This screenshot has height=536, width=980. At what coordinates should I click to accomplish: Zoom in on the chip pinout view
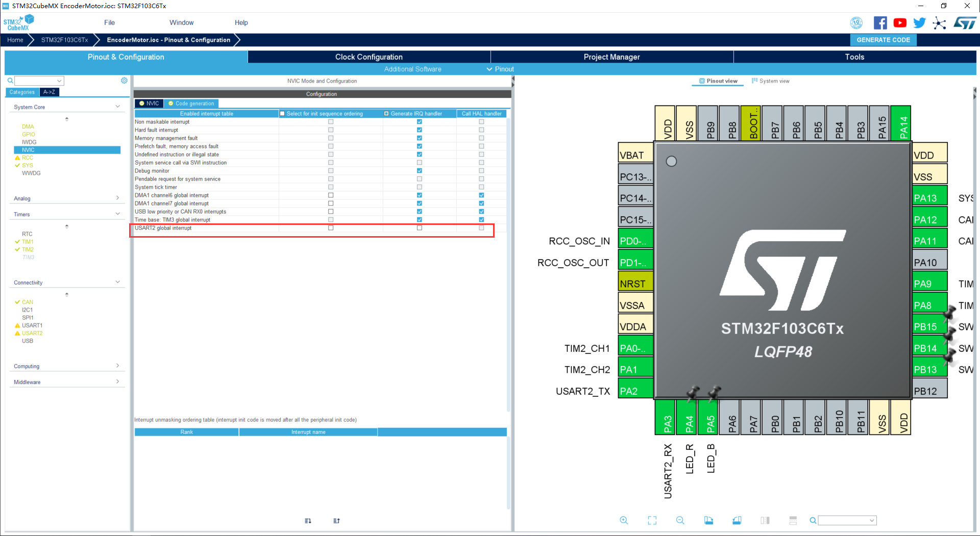(624, 520)
